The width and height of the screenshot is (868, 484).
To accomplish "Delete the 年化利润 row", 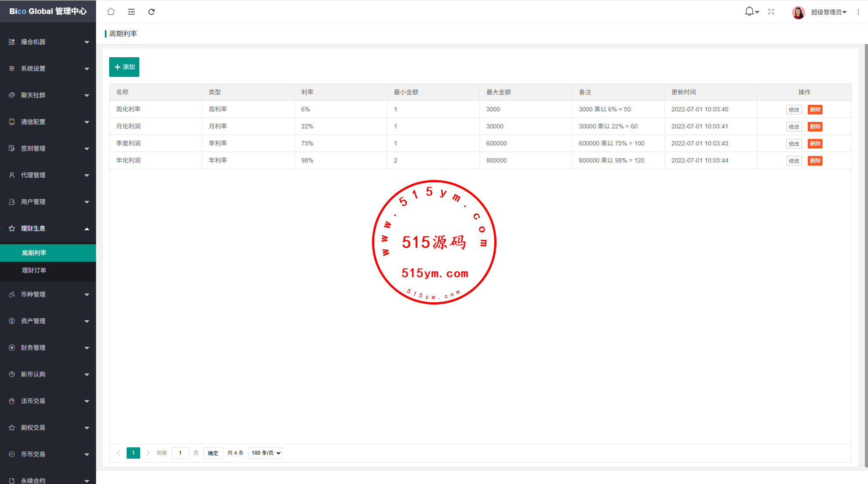I will click(x=815, y=161).
